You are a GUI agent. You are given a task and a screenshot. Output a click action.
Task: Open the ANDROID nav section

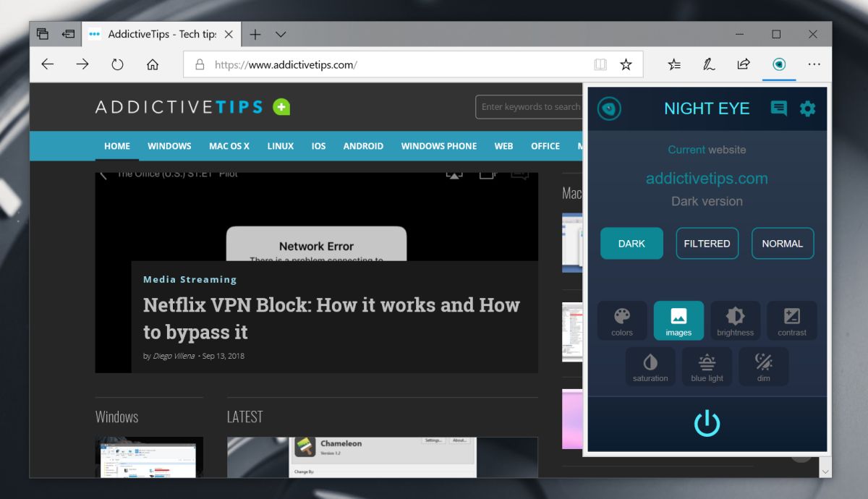(x=363, y=146)
